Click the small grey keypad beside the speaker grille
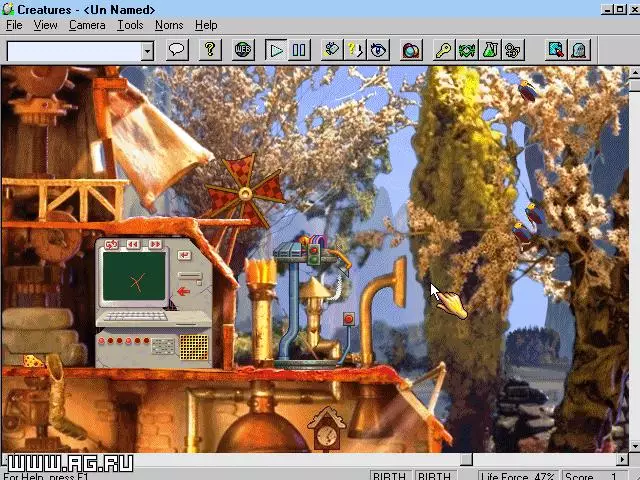Image resolution: width=640 pixels, height=480 pixels. click(x=163, y=347)
